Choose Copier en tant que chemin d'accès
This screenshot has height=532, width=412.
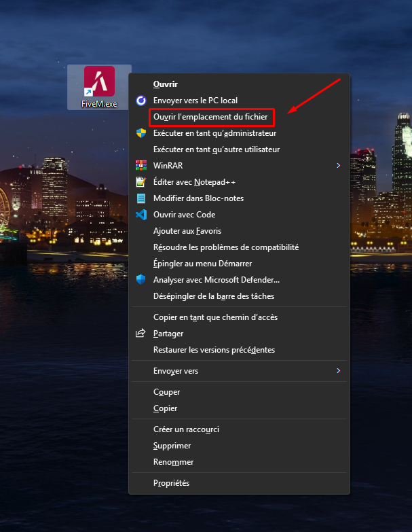click(x=215, y=317)
